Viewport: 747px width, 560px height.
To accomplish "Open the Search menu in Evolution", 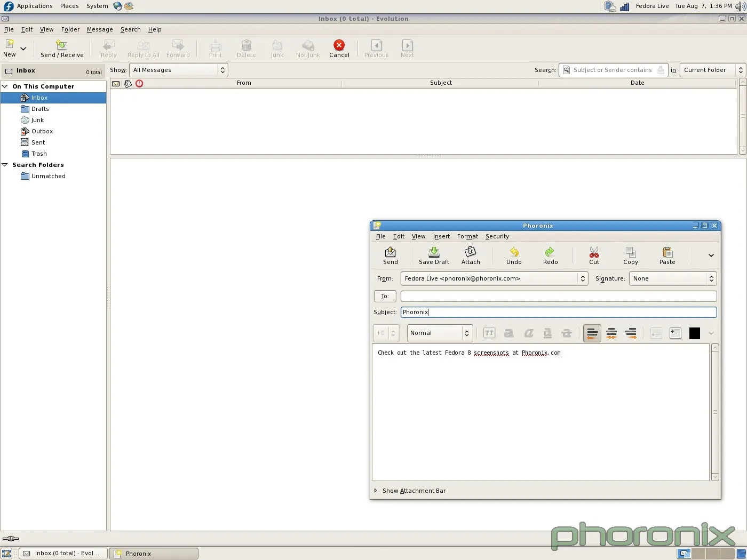I will tap(131, 29).
